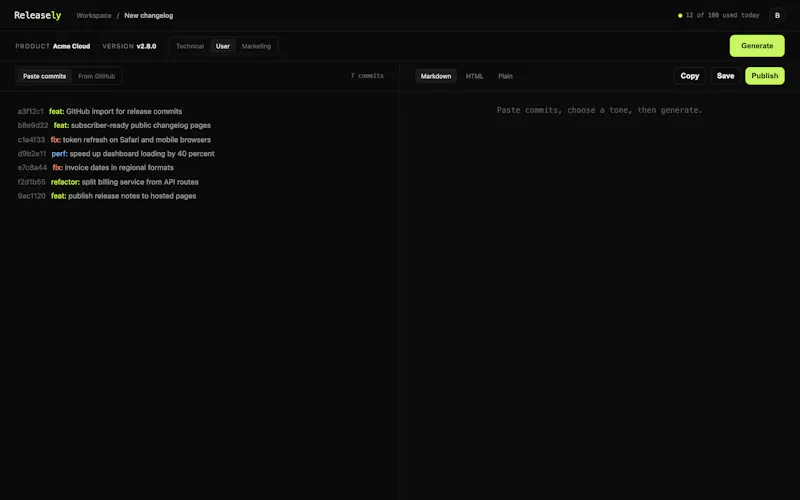The height and width of the screenshot is (500, 800).
Task: Click commit e7c8a44 invoice dates line
Action: pos(95,167)
